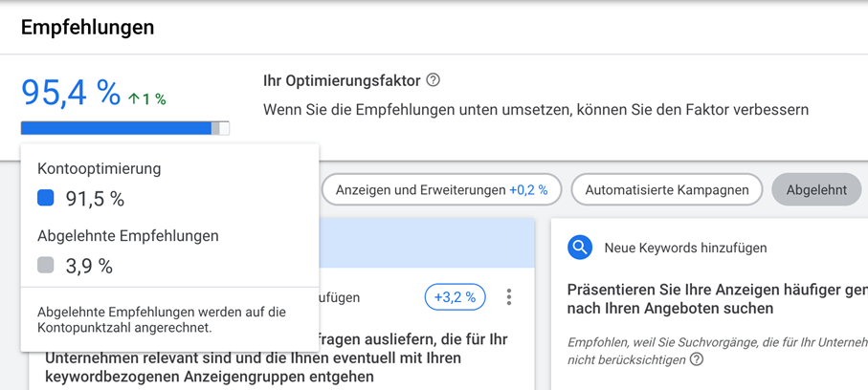Click the 95,4 % optimization score
Viewport: 868px width, 390px height.
click(71, 93)
